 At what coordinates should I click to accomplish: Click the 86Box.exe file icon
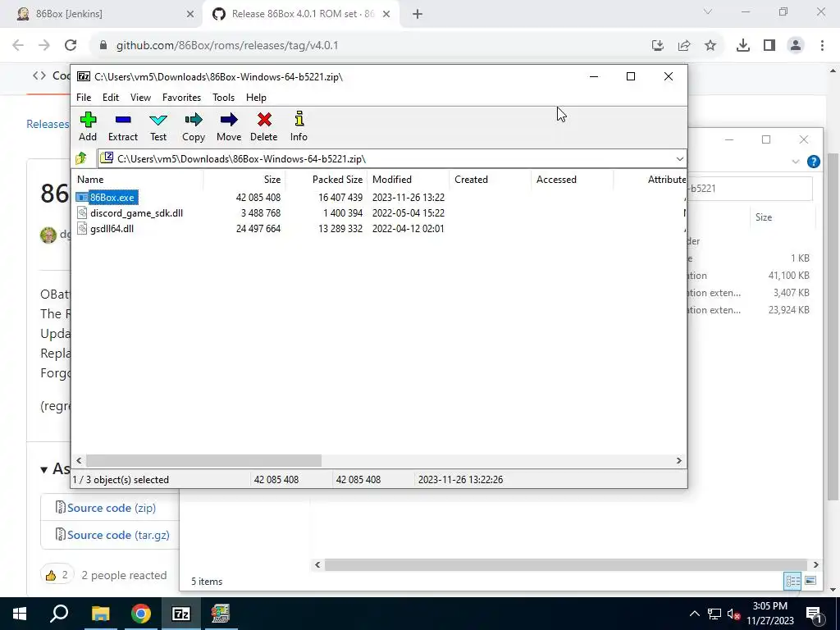(82, 197)
